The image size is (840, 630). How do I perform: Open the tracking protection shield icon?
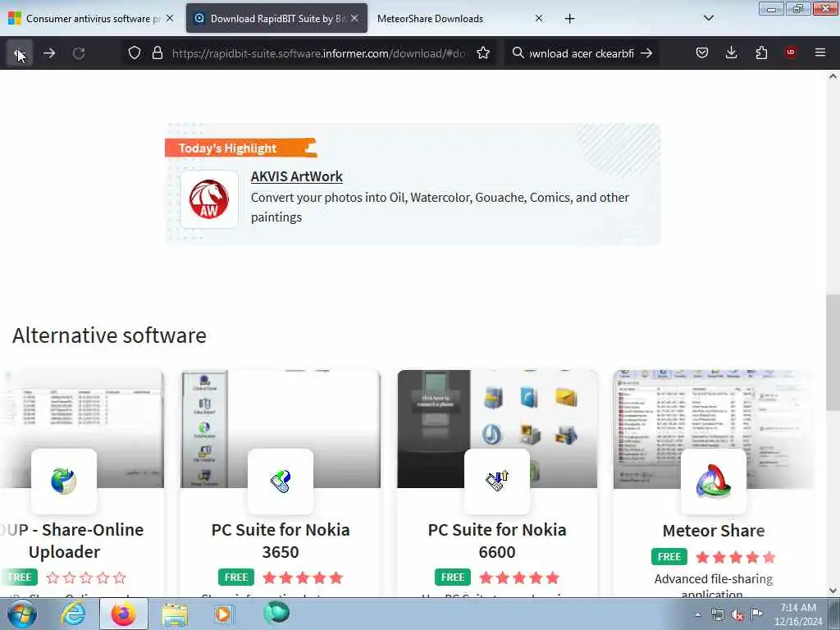(x=135, y=53)
